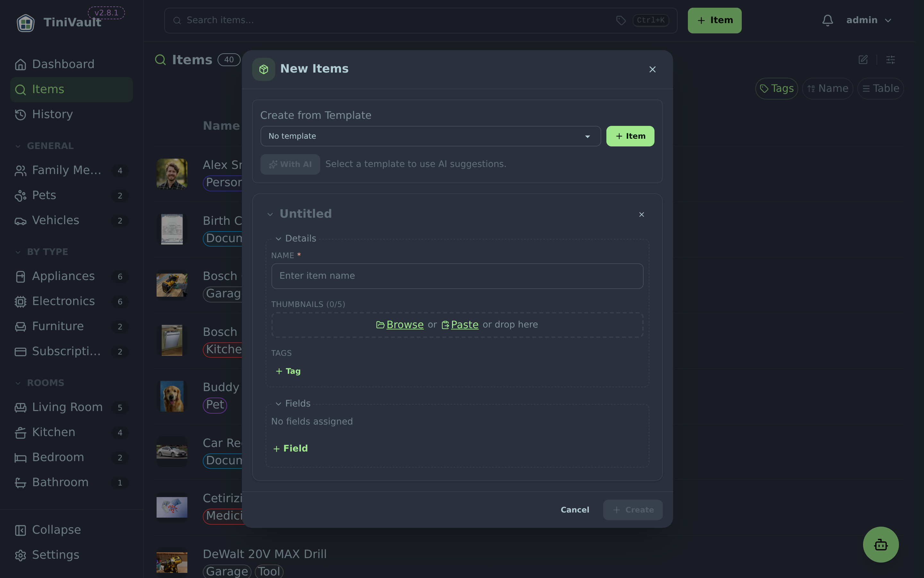Click the Kitchen pot icon
Screen dimensions: 924x578
tap(20, 432)
